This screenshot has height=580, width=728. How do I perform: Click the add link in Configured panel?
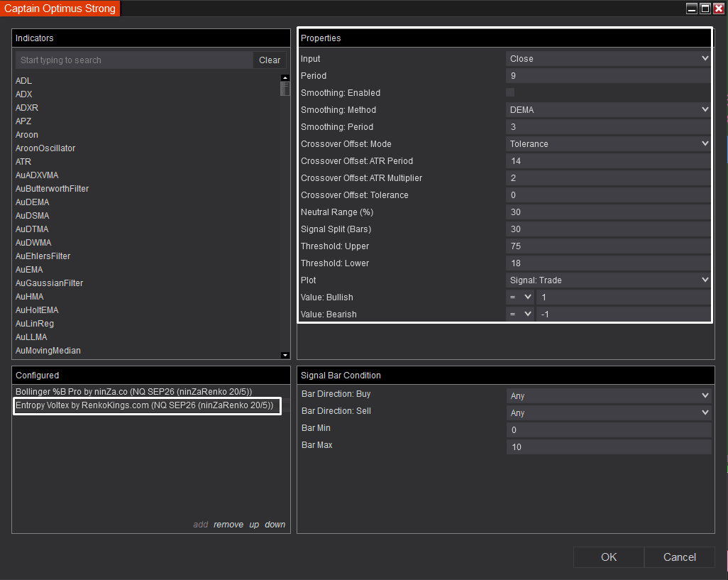201,525
